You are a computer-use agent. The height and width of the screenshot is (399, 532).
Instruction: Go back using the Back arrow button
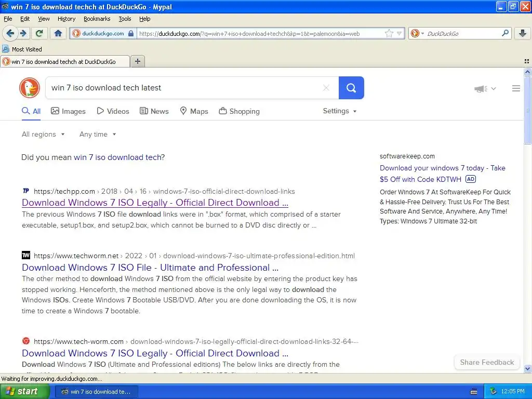10,33
